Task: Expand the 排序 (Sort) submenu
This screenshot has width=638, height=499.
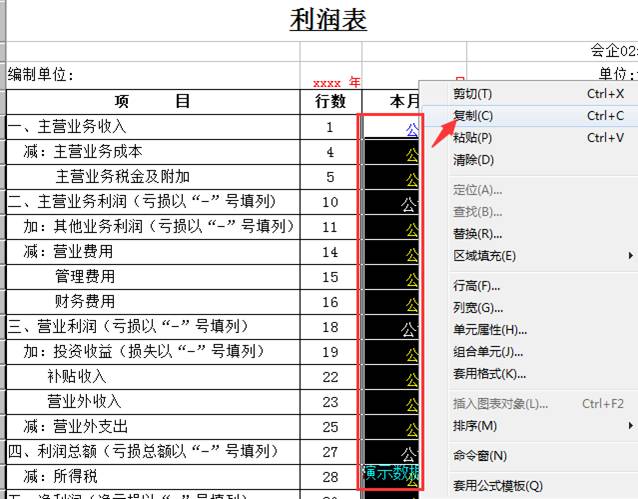Action: pos(475,426)
